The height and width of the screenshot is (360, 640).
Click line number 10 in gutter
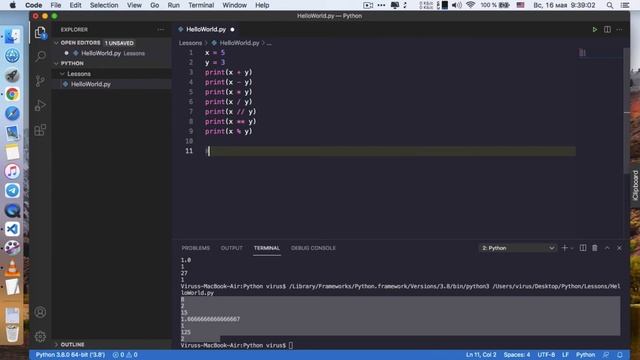(x=189, y=141)
